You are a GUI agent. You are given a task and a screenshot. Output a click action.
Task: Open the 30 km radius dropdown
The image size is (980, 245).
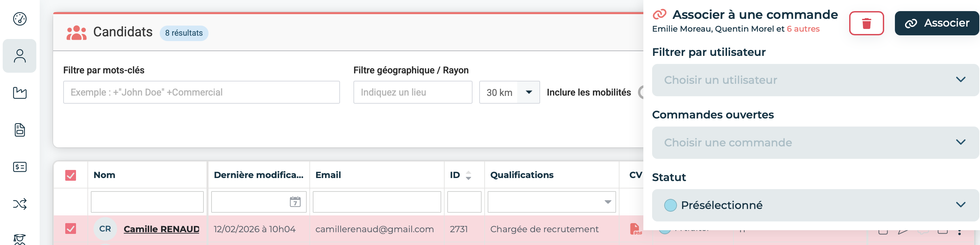click(x=528, y=92)
